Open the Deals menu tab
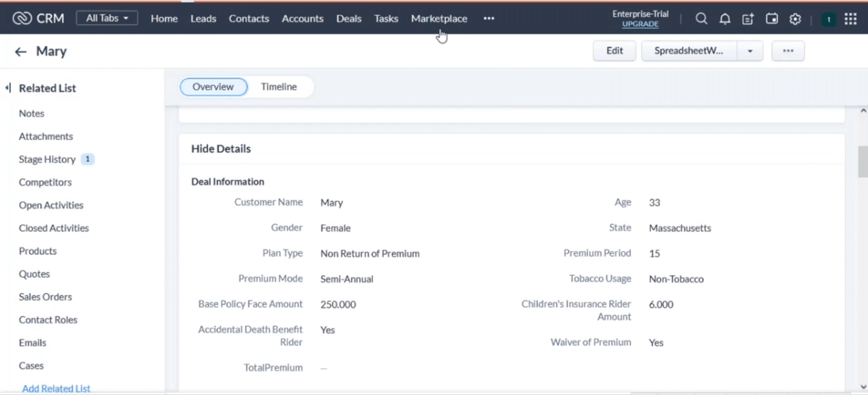This screenshot has width=868, height=395. [348, 19]
